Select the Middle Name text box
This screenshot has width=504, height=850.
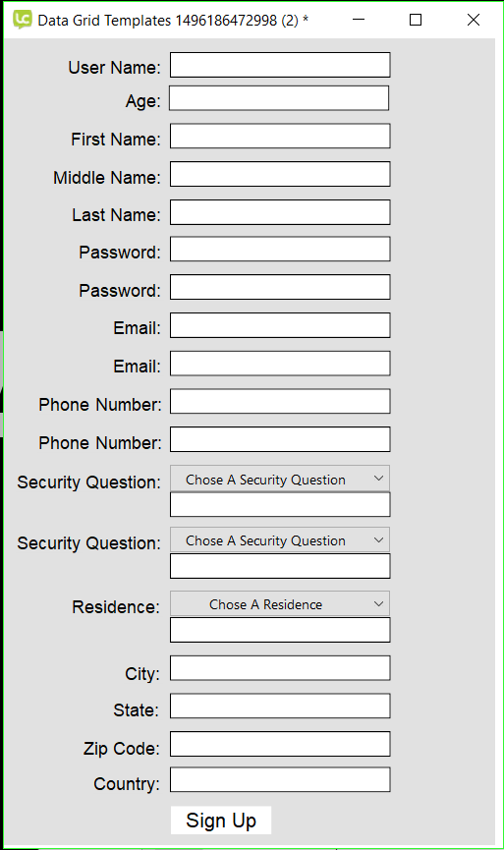click(280, 174)
